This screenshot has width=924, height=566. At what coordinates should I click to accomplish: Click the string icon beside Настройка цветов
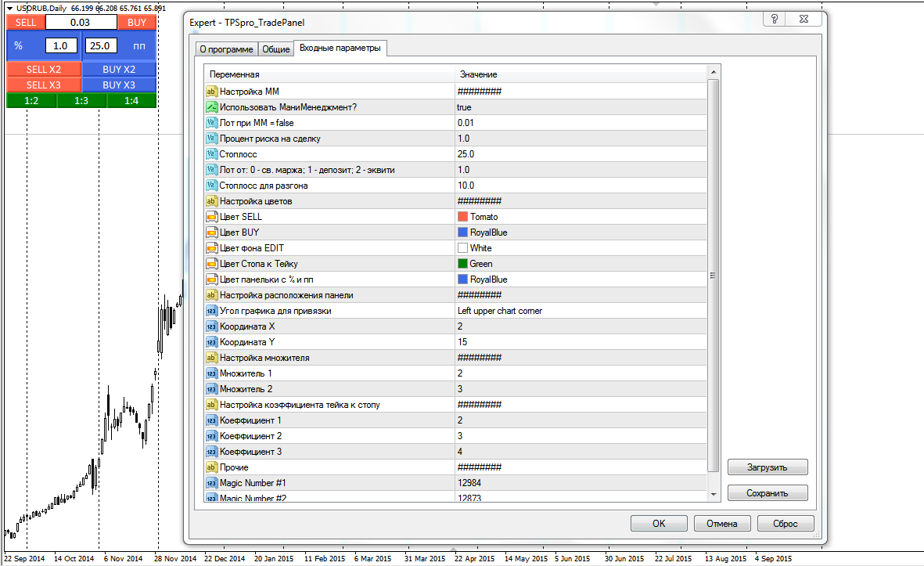coord(211,201)
